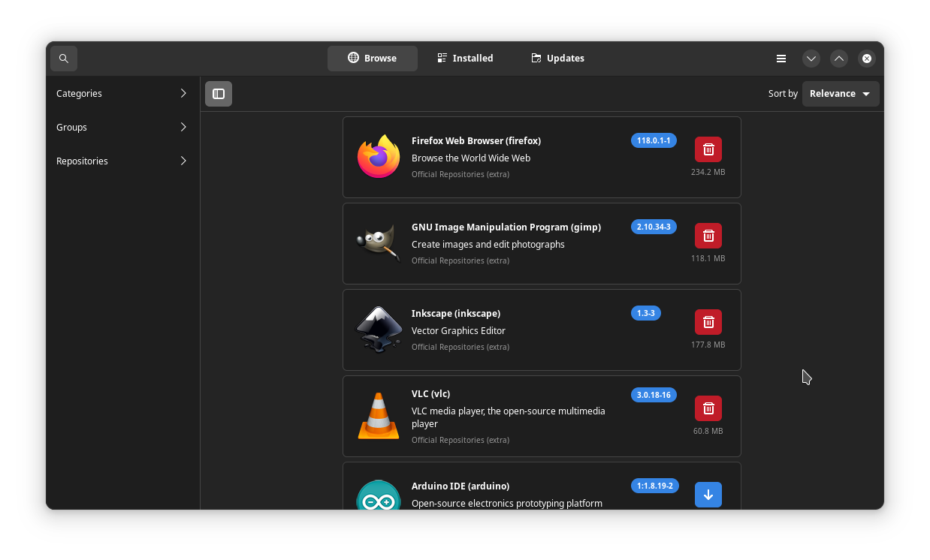Click the Sort by label
930x560 pixels.
tap(783, 94)
